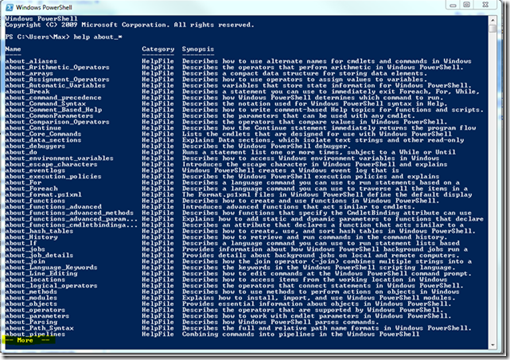Screen dimensions: 510x360
Task: Select about_Command_Syntax entry
Action: point(45,104)
